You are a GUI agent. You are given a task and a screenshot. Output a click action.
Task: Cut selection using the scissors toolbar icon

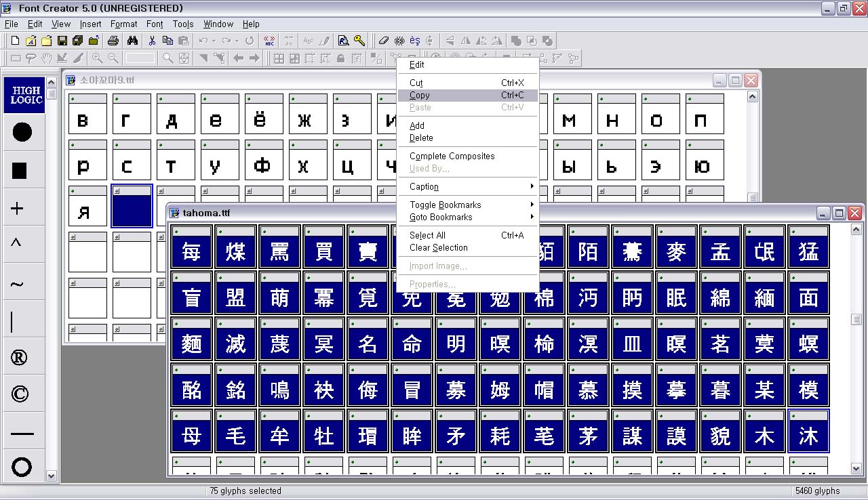[153, 41]
